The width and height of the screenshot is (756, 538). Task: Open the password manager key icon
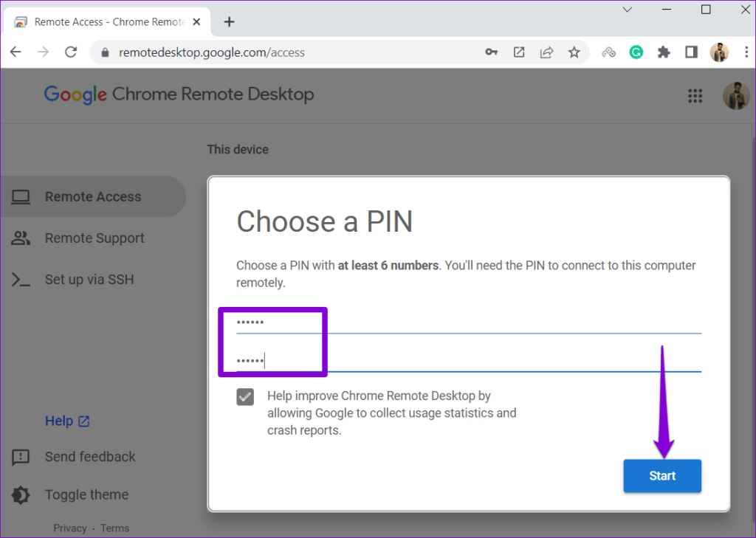(491, 52)
